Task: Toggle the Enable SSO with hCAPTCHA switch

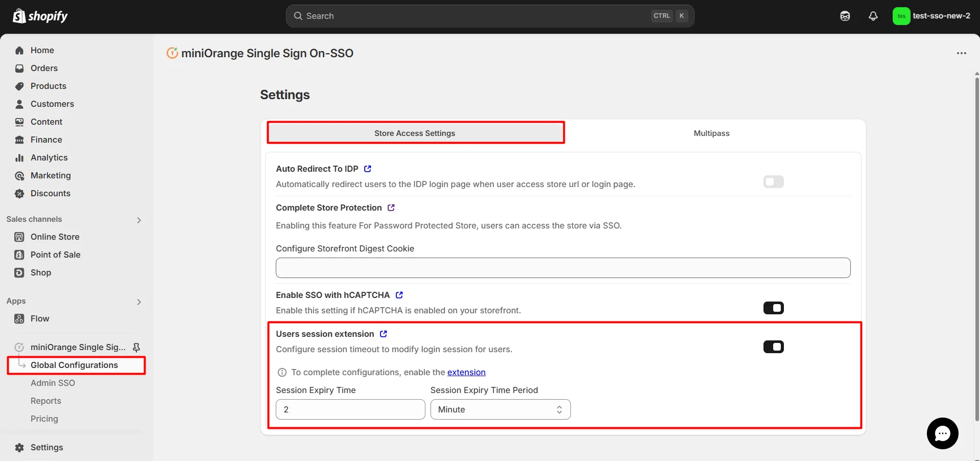Action: [773, 308]
